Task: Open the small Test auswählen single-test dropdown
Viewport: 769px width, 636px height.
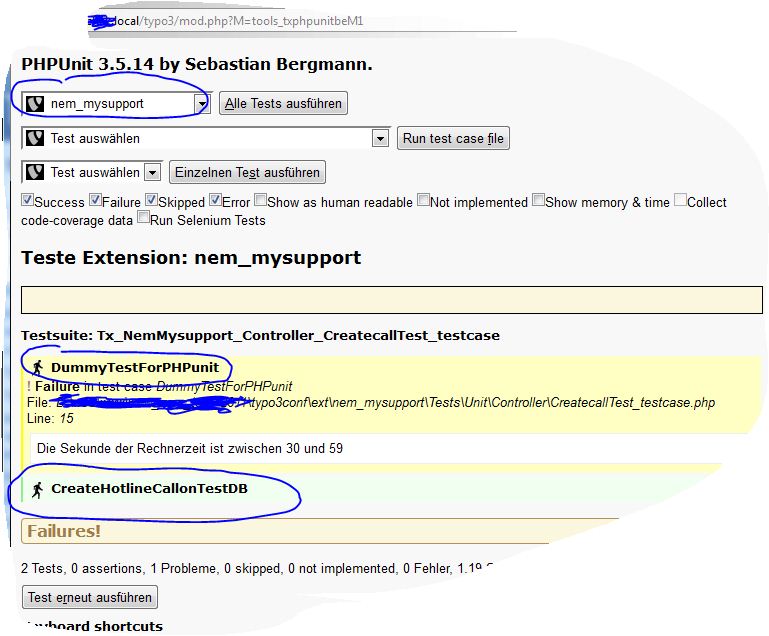Action: (92, 172)
